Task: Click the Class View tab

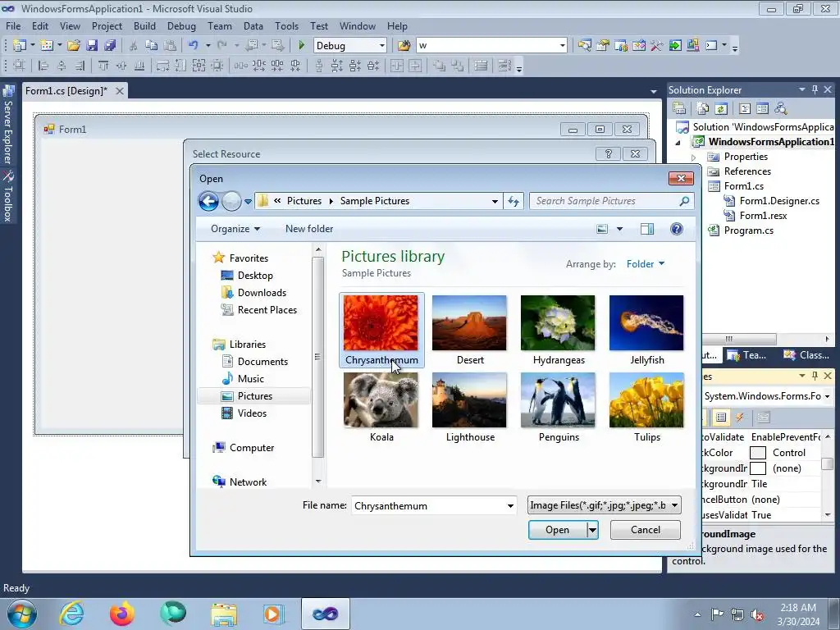Action: pyautogui.click(x=807, y=355)
